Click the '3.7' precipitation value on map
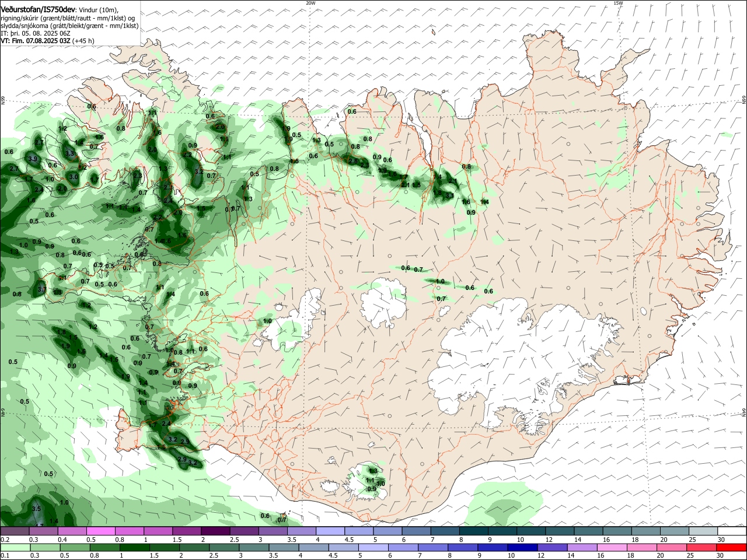Image resolution: width=747 pixels, height=560 pixels. point(42,289)
